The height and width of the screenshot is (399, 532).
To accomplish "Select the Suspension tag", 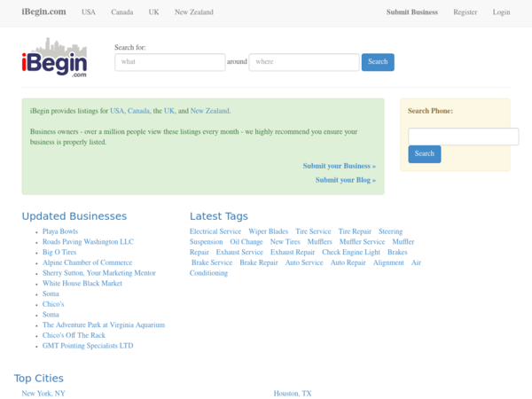I will click(207, 242).
